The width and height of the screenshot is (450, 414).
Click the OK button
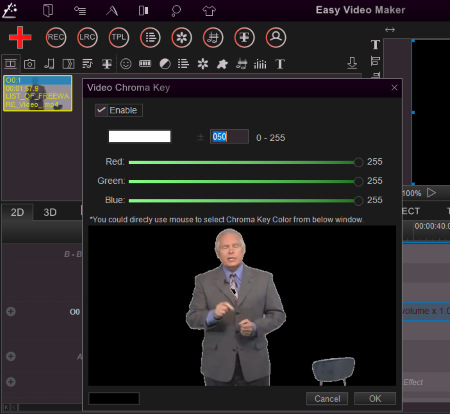tap(375, 399)
